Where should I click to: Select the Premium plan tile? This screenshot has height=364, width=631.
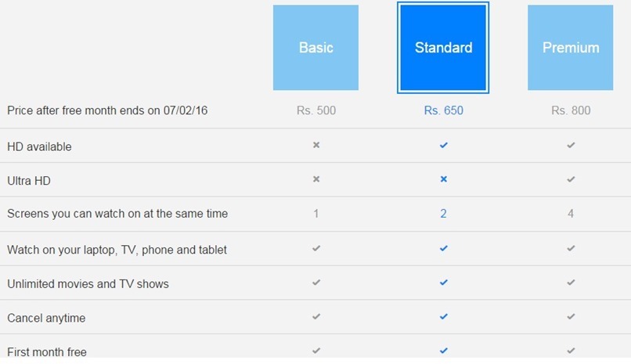tap(571, 48)
